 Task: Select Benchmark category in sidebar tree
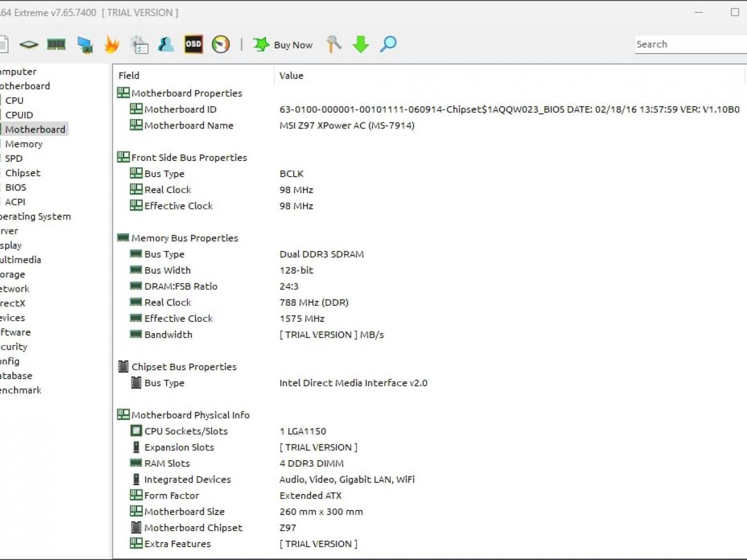click(x=20, y=390)
